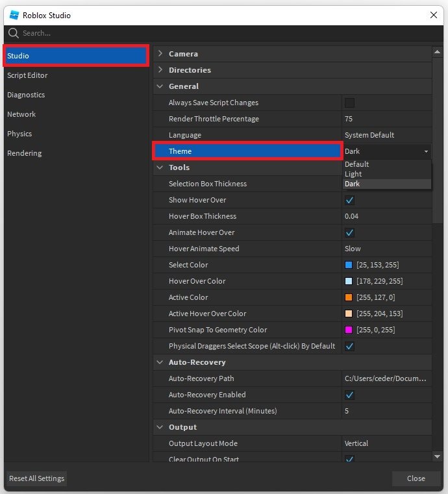Screen dimensions: 448x494
Task: Edit the Hover Box Thickness value 0.04
Action: click(x=387, y=216)
